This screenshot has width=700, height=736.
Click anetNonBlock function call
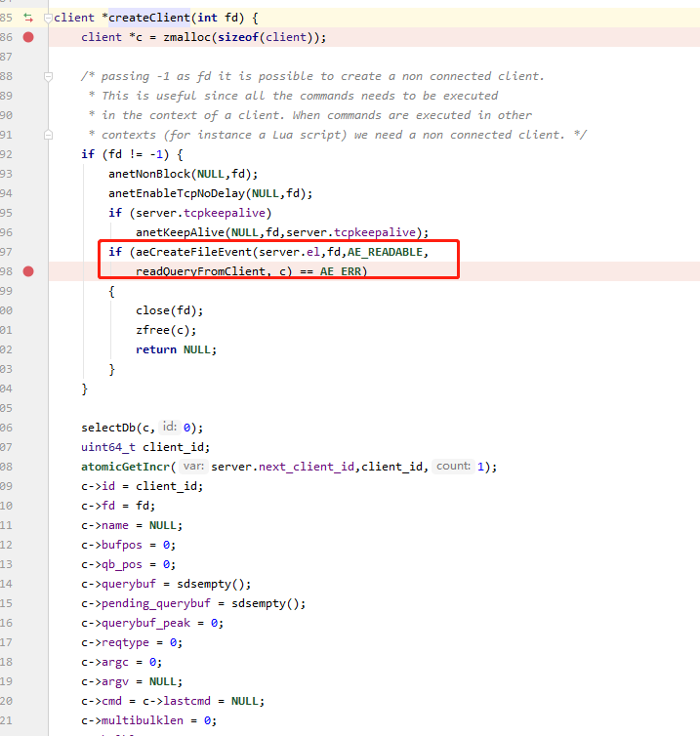coord(149,174)
